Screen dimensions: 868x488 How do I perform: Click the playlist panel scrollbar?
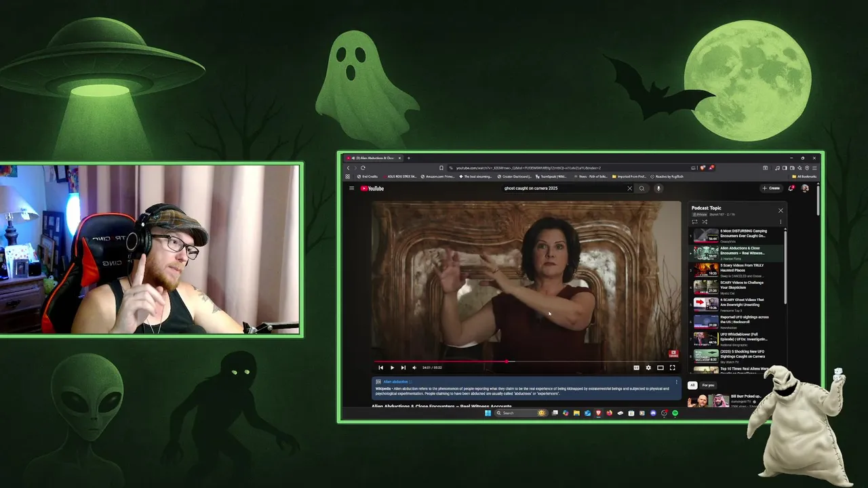click(785, 266)
